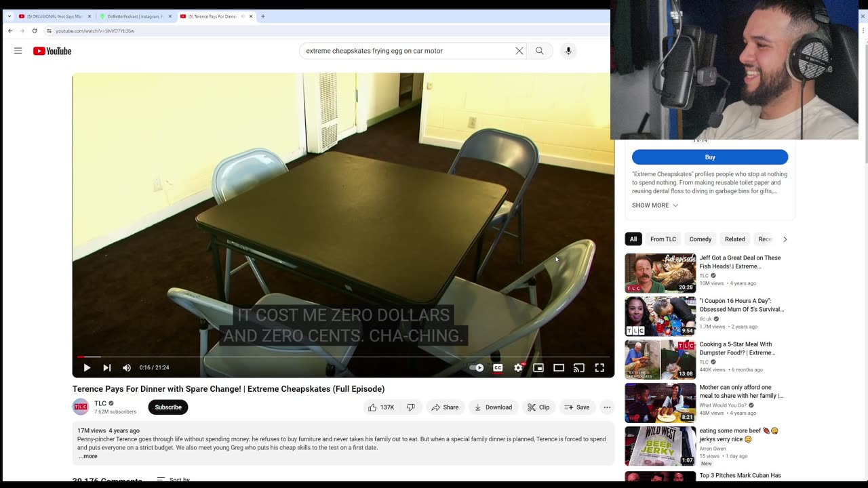Open the YouTube guide hamburger menu
The height and width of the screenshot is (488, 868).
[18, 51]
